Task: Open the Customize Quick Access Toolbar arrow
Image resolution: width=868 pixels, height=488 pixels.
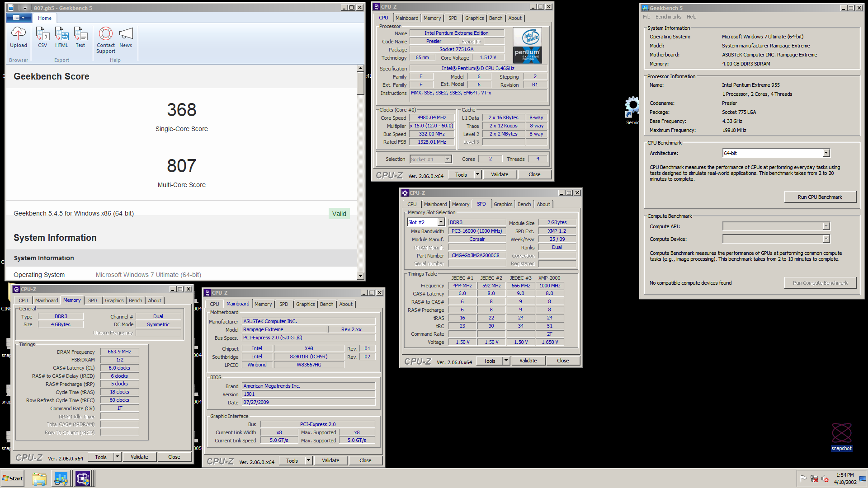Action: [25, 8]
